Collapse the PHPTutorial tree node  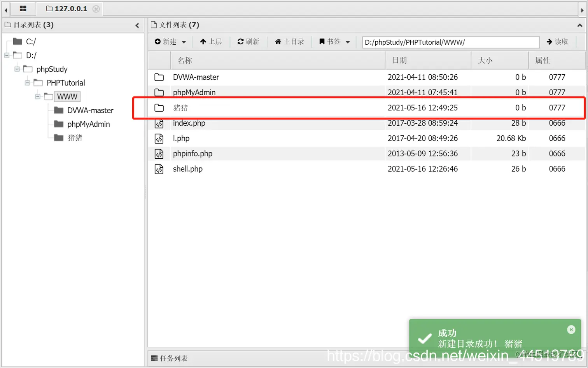(27, 82)
